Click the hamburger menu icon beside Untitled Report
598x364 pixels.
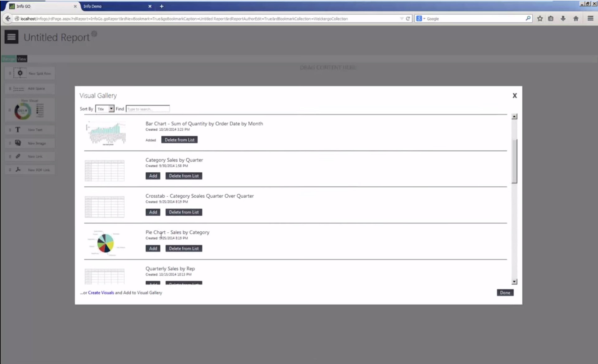pyautogui.click(x=11, y=37)
